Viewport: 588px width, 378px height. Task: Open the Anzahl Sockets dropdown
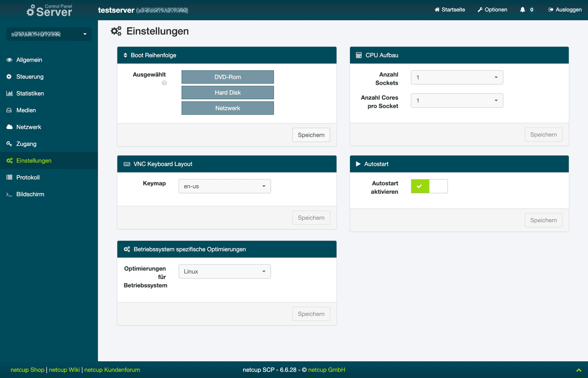click(x=457, y=77)
